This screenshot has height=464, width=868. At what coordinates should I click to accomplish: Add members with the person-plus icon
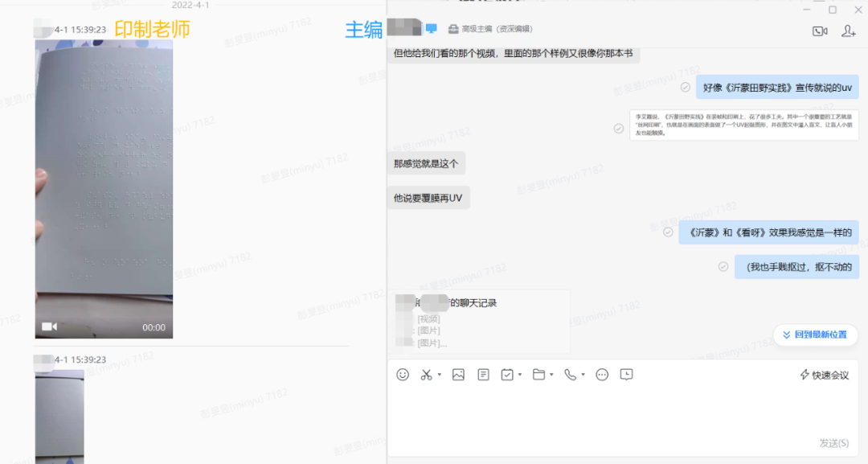(x=848, y=31)
